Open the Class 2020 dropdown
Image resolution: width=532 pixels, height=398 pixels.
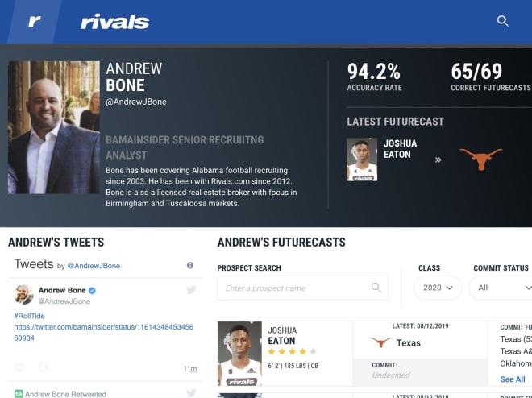pos(438,288)
